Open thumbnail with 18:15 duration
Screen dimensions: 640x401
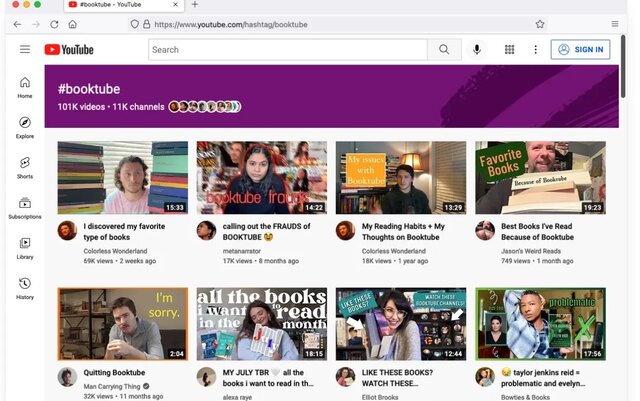(262, 324)
